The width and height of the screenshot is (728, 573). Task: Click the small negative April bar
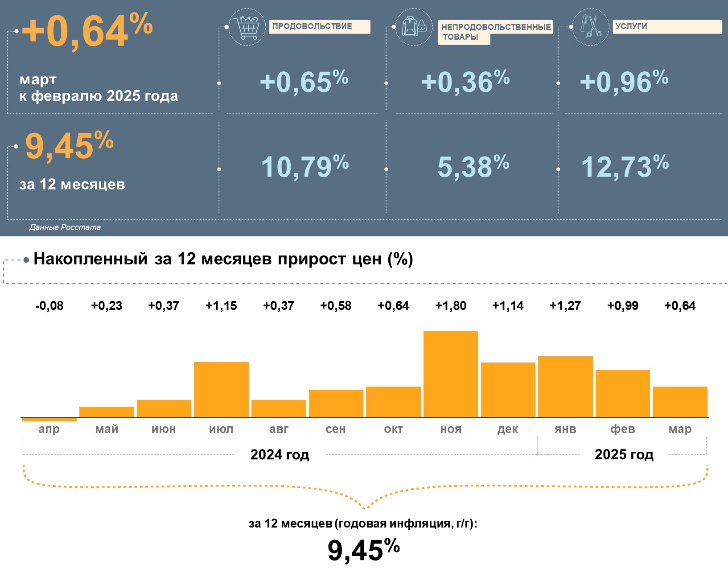point(49,420)
